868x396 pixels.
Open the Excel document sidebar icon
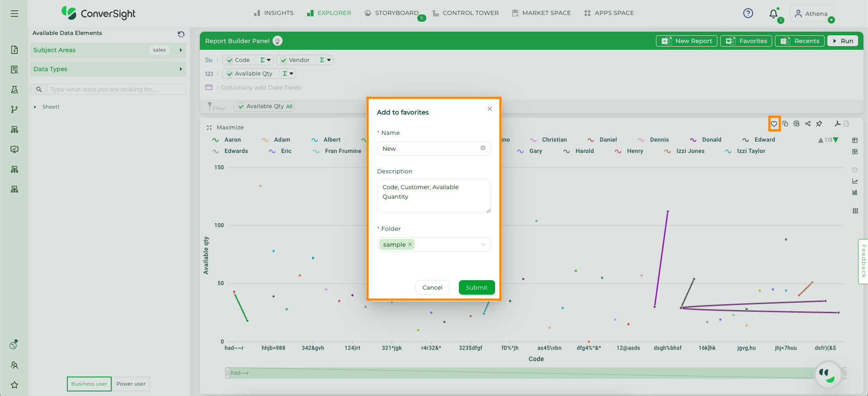point(14,50)
